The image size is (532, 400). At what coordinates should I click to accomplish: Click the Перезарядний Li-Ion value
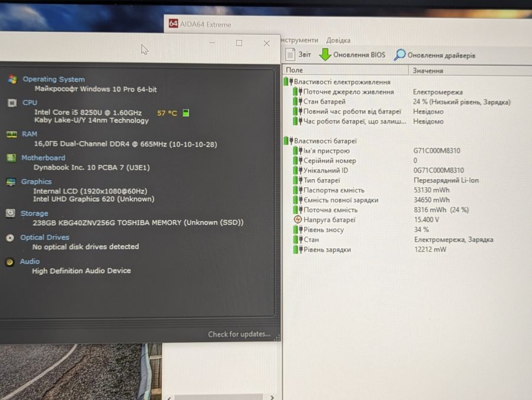(x=446, y=180)
